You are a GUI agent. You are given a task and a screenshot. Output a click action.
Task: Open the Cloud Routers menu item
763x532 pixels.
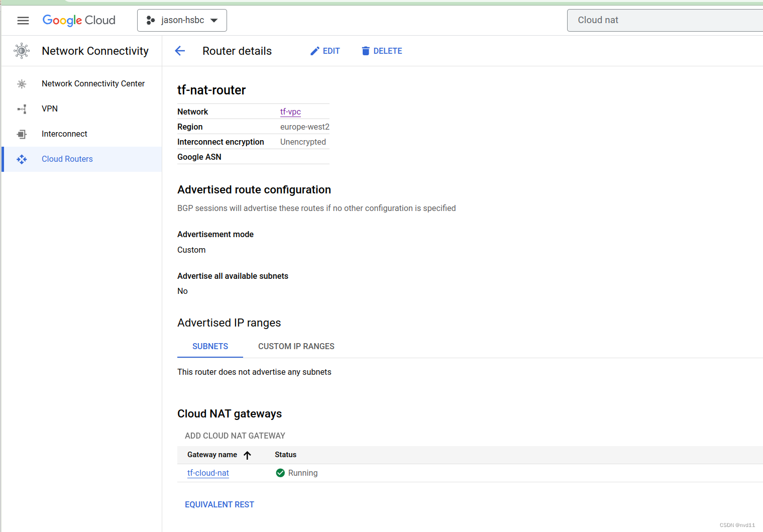[67, 159]
